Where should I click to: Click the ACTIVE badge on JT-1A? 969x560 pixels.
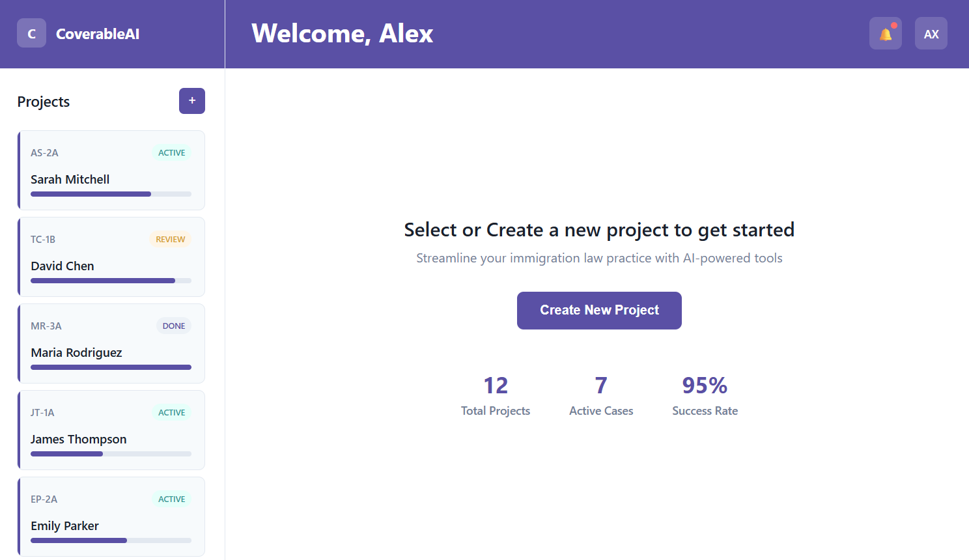click(x=172, y=413)
